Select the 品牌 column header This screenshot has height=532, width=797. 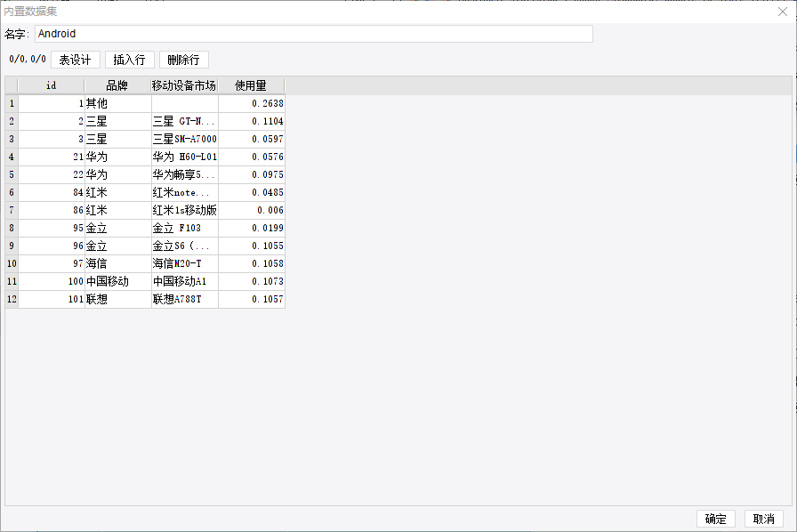click(x=117, y=85)
